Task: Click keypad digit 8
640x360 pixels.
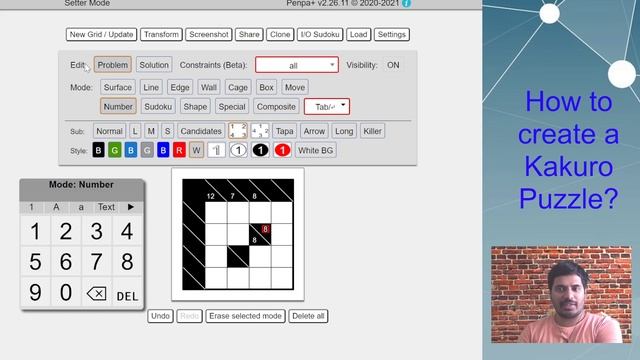Action: [127, 262]
